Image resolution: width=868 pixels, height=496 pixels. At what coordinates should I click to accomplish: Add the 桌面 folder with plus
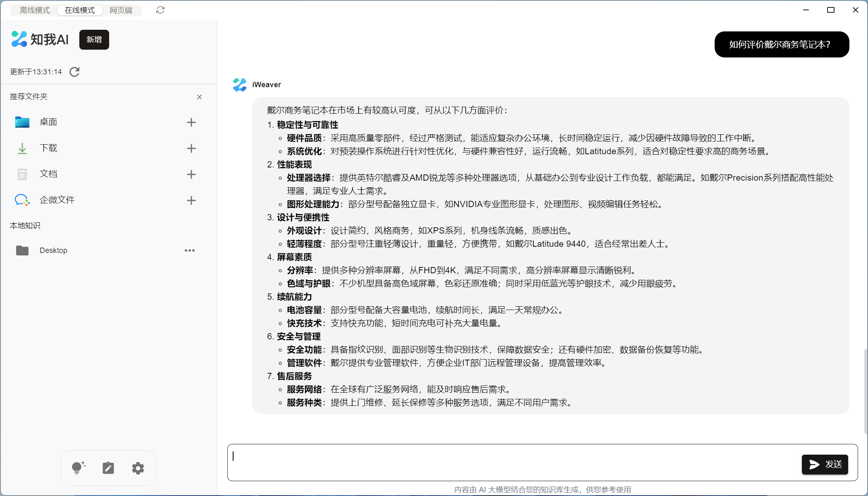(x=191, y=122)
